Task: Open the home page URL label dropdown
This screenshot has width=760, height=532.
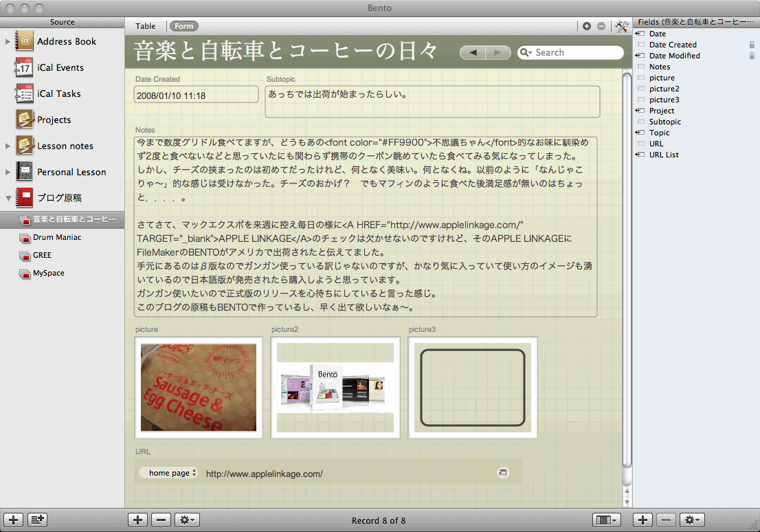Action: pos(168,473)
